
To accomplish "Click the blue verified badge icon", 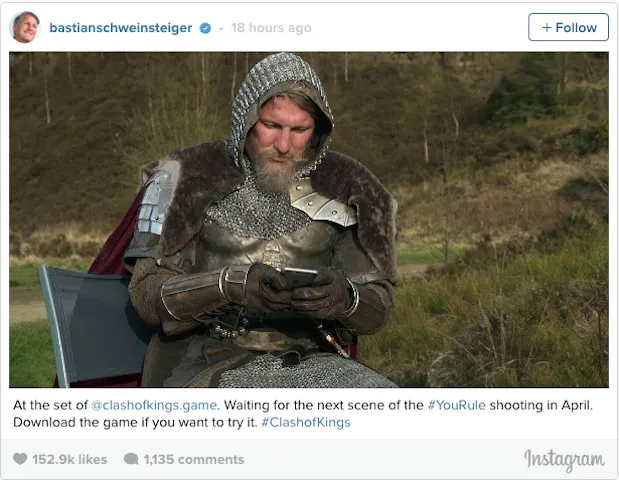I will [x=205, y=28].
